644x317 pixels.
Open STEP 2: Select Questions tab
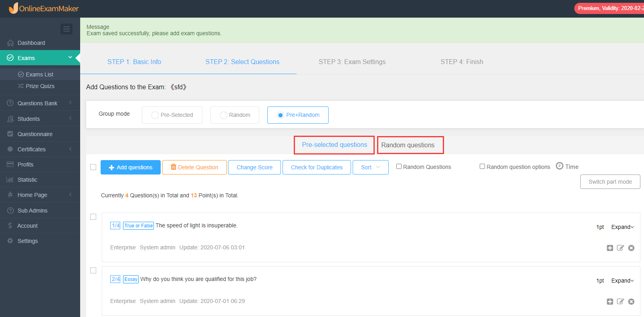[x=242, y=62]
